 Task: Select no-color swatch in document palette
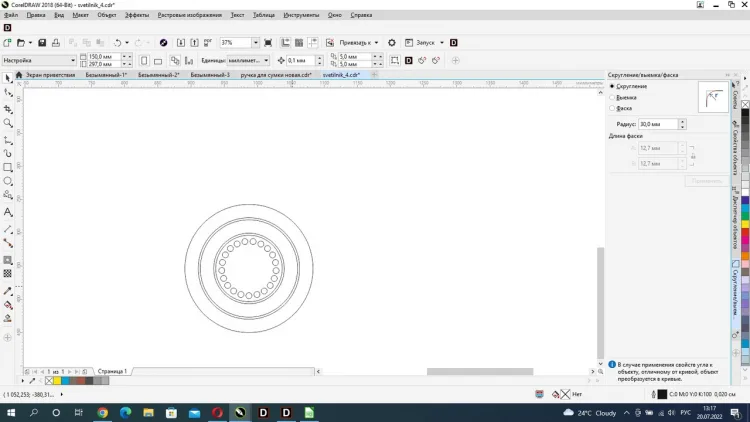tap(49, 381)
